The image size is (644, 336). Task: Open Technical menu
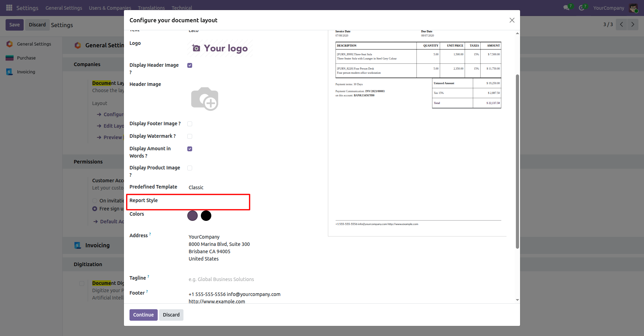[x=182, y=8]
